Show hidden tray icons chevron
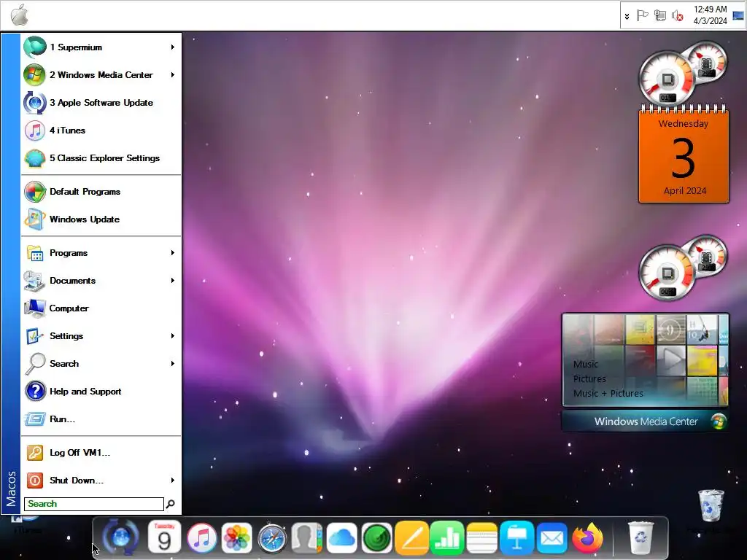Viewport: 747px width, 560px height. (x=627, y=16)
